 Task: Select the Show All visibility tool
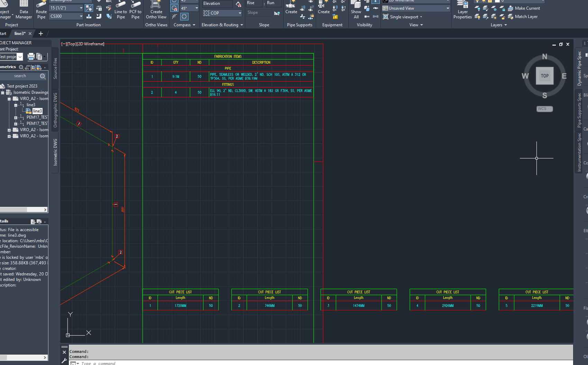coord(356,9)
